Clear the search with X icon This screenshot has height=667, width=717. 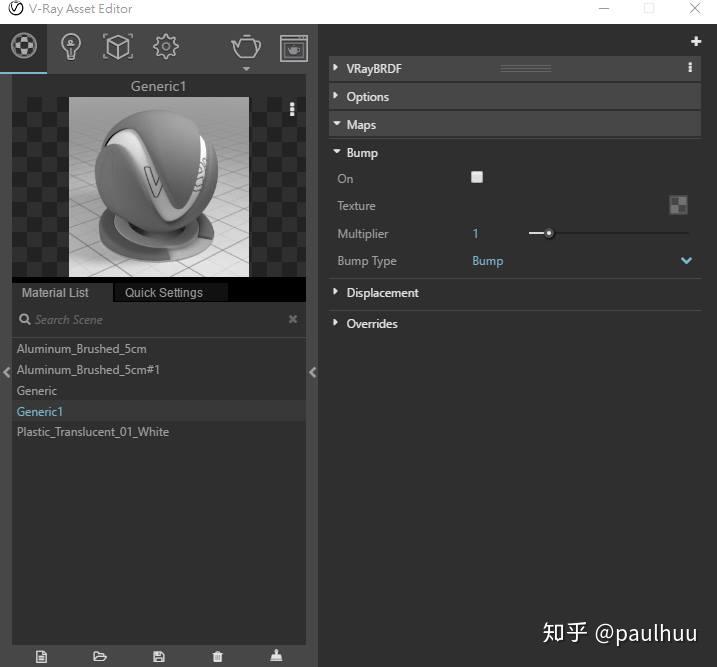click(x=293, y=319)
